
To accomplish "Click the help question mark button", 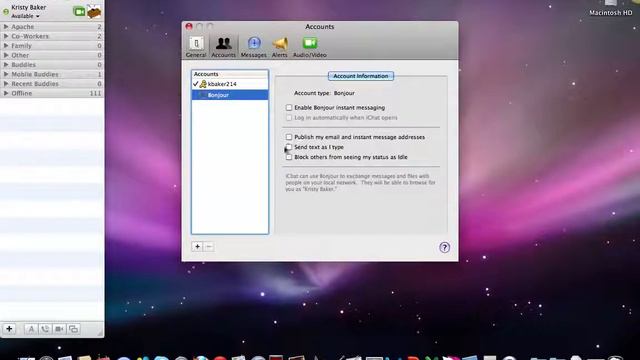I will pyautogui.click(x=444, y=247).
